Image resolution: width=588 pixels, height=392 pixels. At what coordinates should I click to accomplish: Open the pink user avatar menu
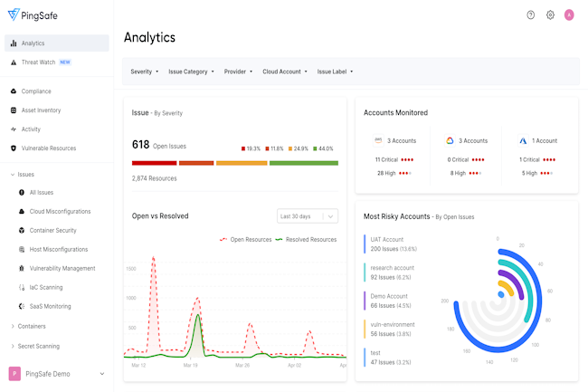click(569, 15)
